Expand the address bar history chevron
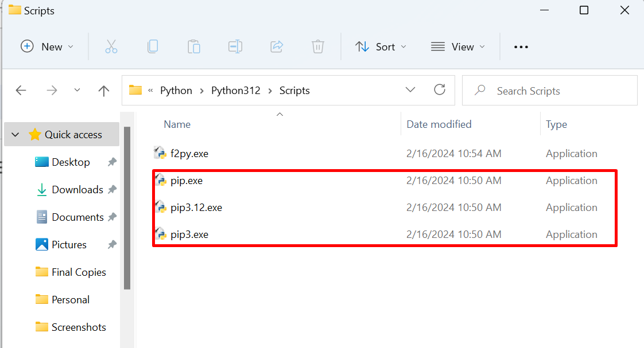The width and height of the screenshot is (644, 348). [410, 90]
